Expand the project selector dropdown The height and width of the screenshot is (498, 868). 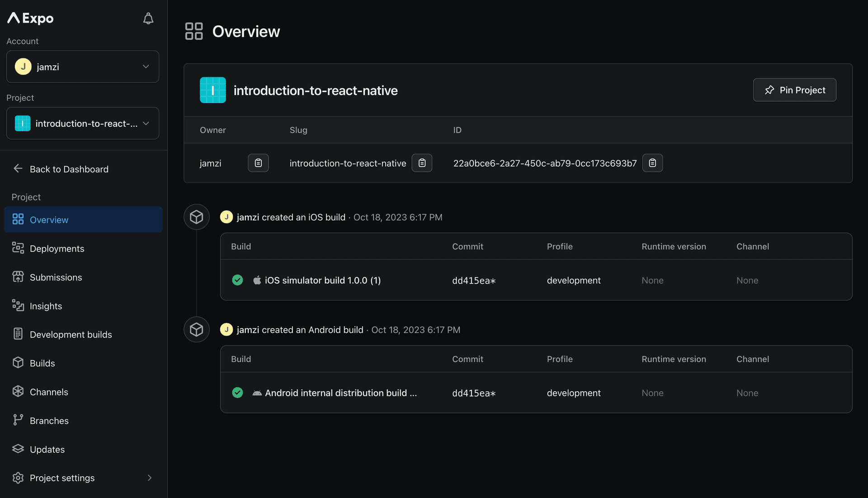[x=82, y=123]
